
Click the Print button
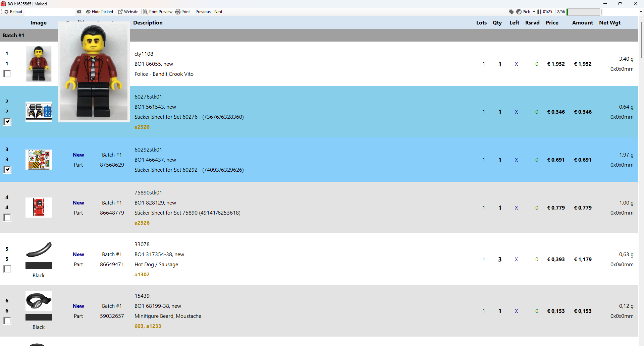point(182,12)
